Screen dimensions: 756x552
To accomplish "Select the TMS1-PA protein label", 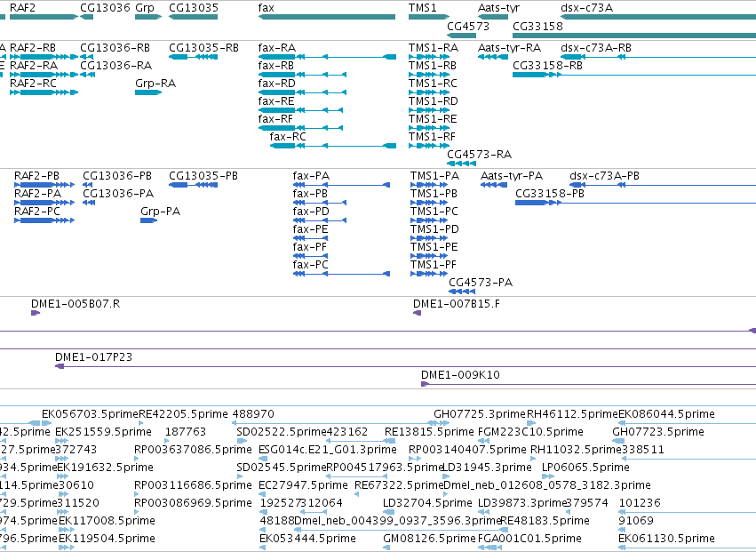I will click(435, 176).
